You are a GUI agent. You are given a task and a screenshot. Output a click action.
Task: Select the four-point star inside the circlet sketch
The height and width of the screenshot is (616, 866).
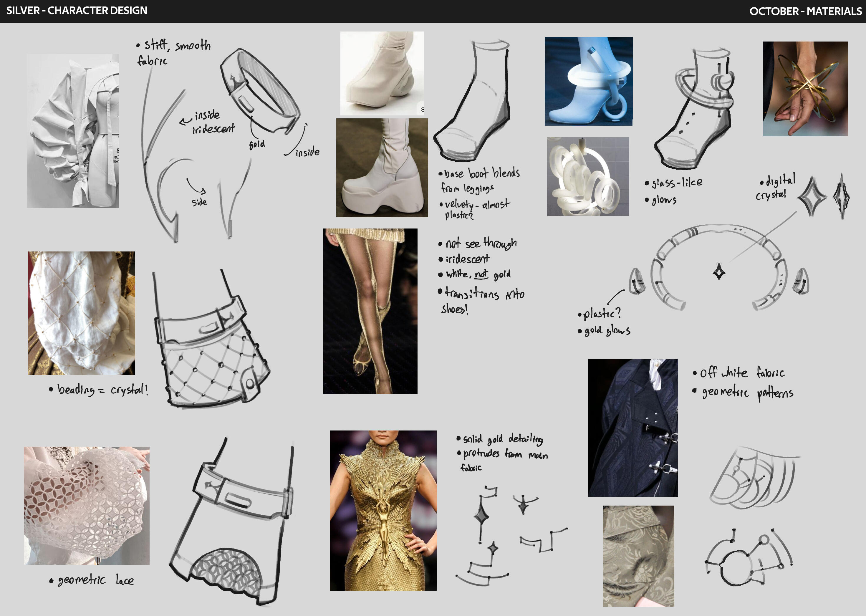click(x=719, y=272)
